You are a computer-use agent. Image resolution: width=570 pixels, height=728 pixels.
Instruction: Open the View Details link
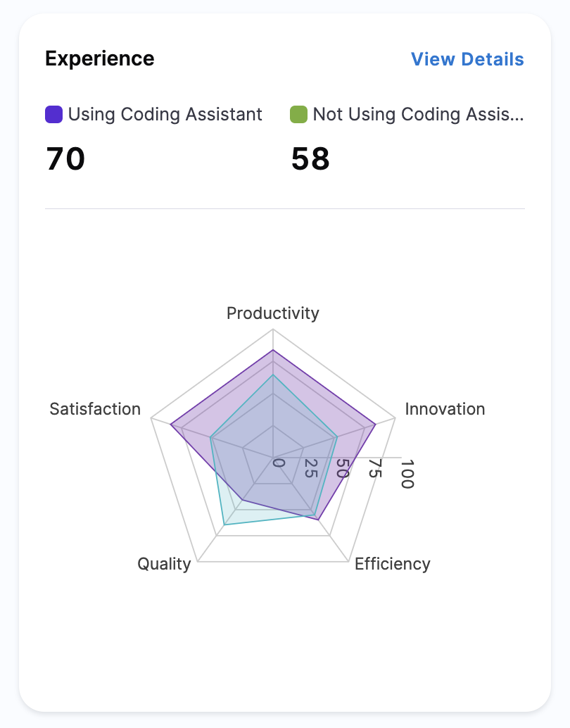[x=467, y=59]
